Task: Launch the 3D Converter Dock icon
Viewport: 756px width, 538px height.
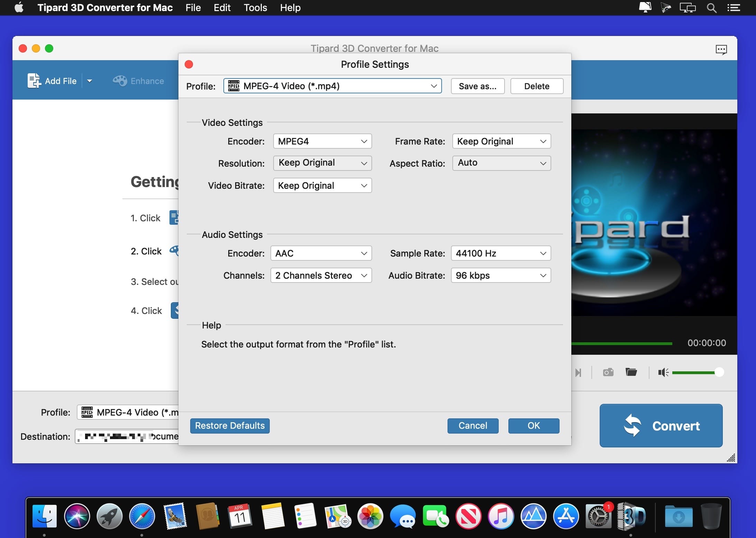Action: tap(631, 516)
